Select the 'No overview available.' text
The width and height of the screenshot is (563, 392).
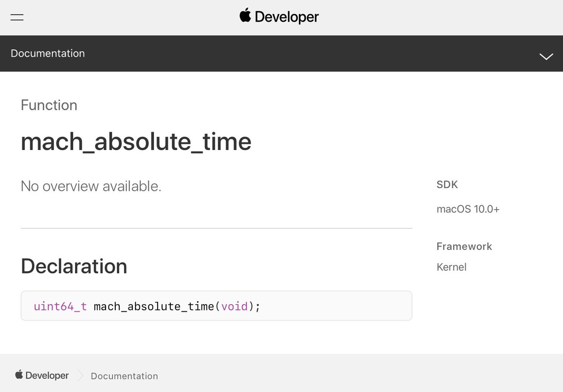coord(91,187)
